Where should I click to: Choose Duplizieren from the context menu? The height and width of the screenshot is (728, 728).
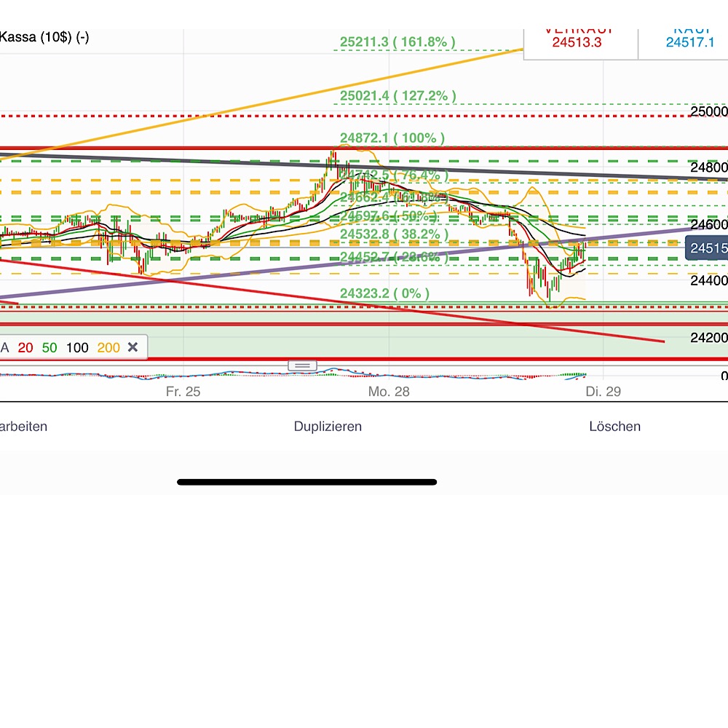click(x=328, y=426)
